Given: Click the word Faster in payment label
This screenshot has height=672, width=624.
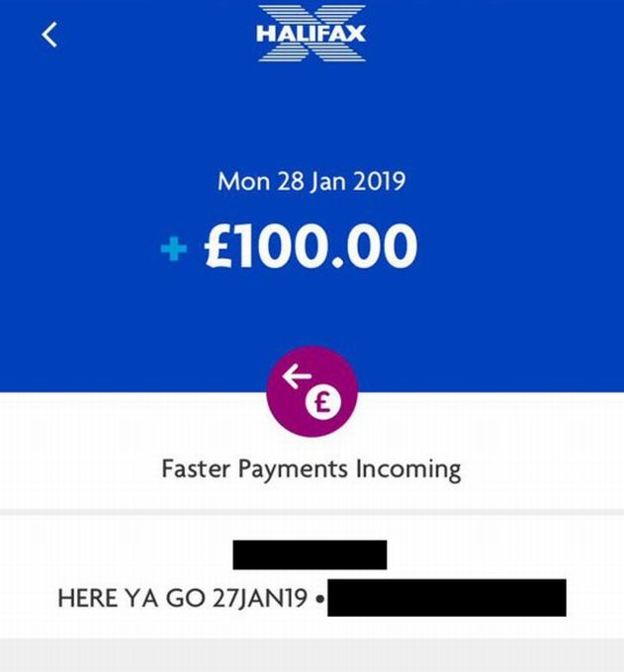Looking at the screenshot, I should (x=196, y=468).
